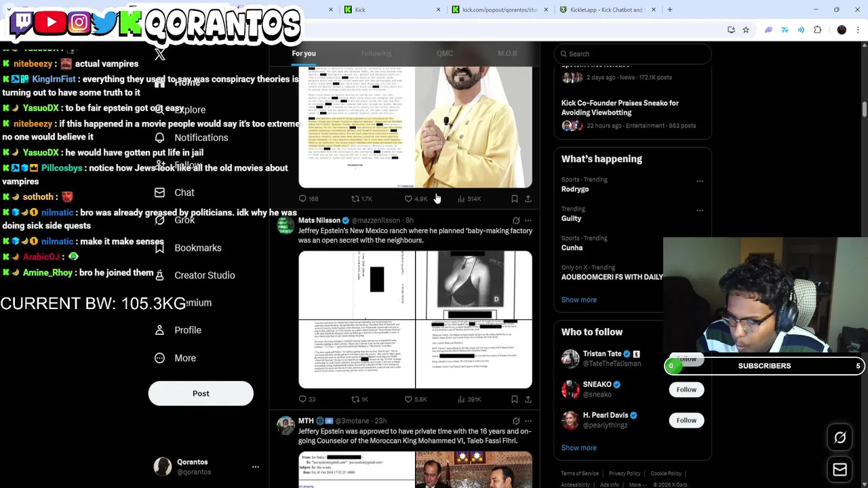Click the Post button
The width and height of the screenshot is (868, 488).
tap(201, 393)
